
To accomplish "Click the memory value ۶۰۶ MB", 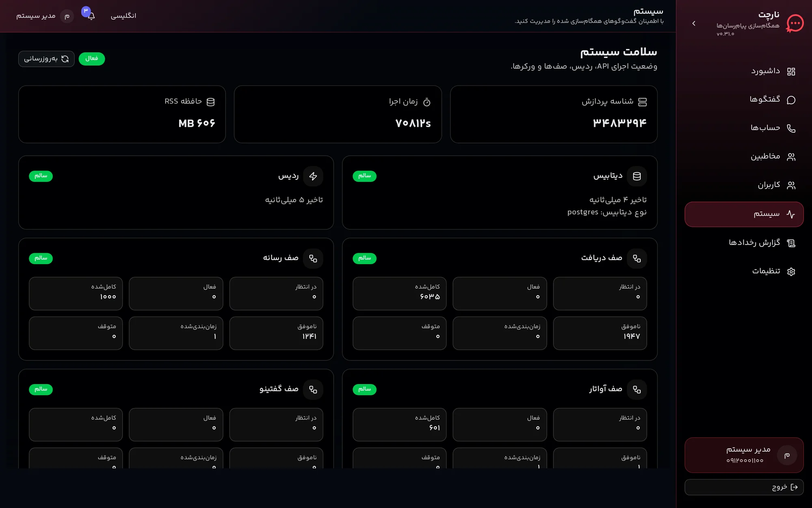I will click(197, 123).
